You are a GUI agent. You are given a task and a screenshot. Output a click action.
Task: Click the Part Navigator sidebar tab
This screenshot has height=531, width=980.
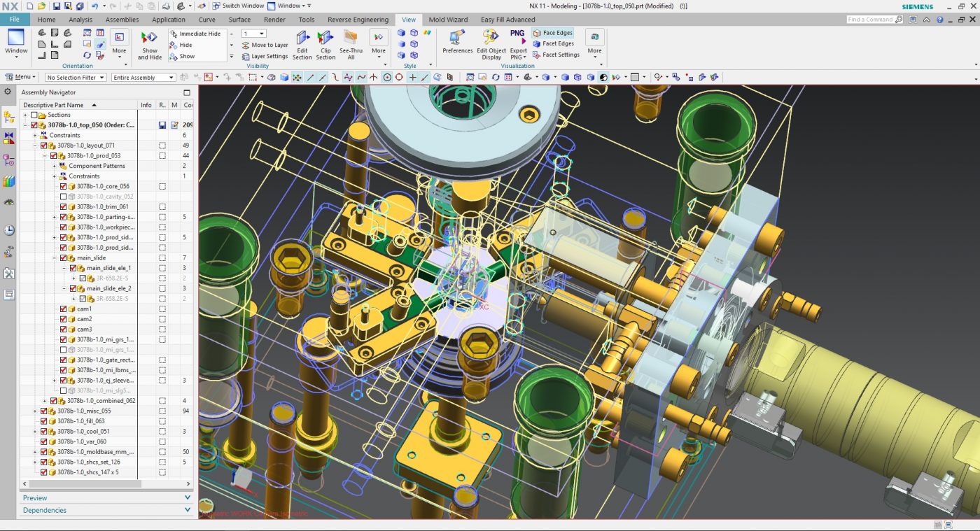[x=8, y=160]
